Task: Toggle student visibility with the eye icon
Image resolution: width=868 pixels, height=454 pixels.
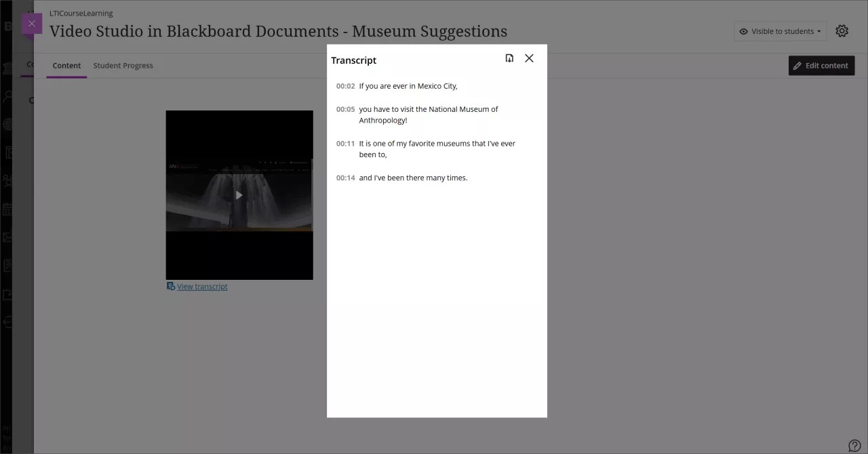Action: 744,31
